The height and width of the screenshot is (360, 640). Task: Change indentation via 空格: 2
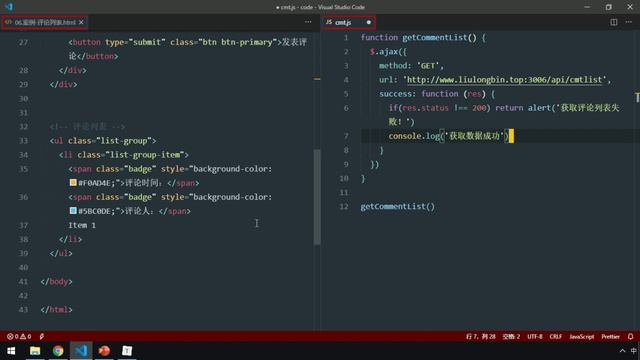[511, 336]
